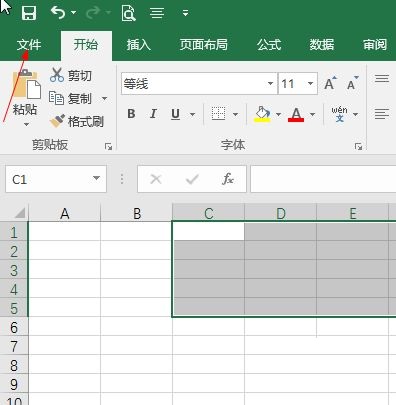This screenshot has height=405, width=396.
Task: Expand the font size dropdown arrow
Action: [x=311, y=84]
